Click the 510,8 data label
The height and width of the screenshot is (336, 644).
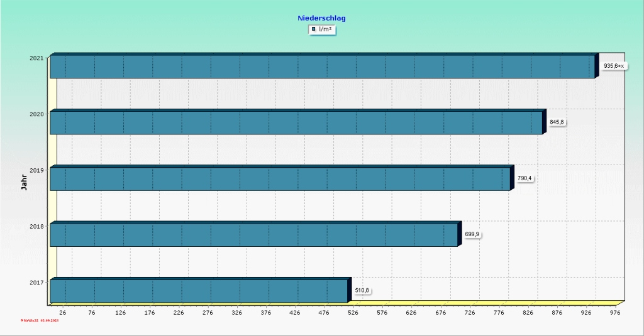tap(362, 290)
